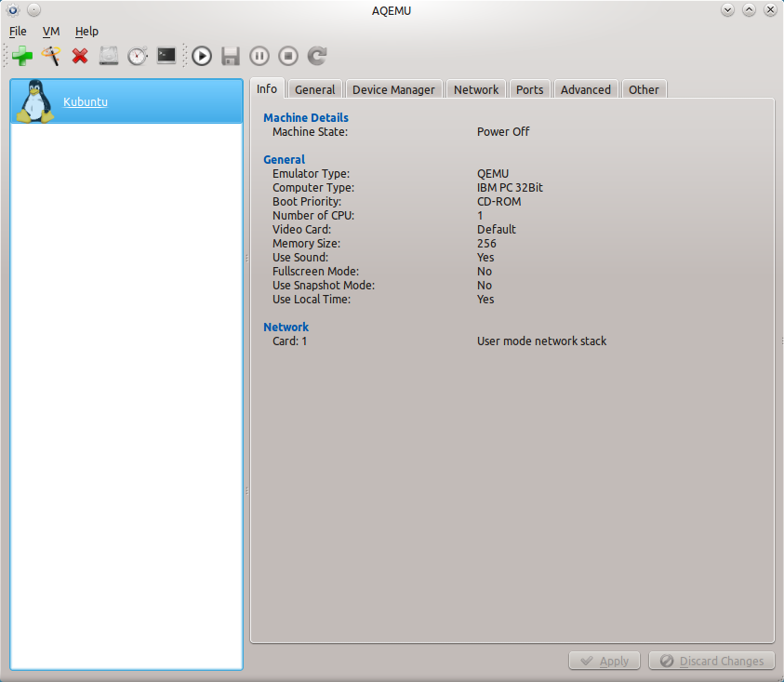Click the Fullscreen Mode label
784x682 pixels.
[x=315, y=271]
